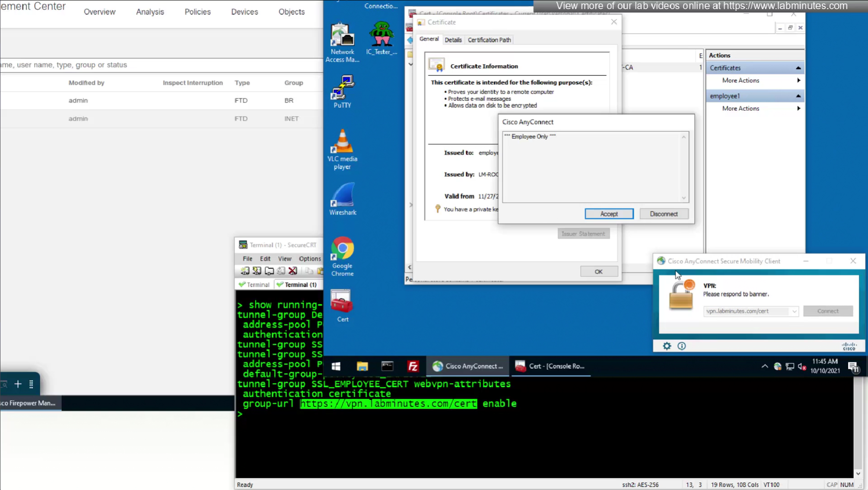Expand the VPN server address dropdown
The image size is (868, 490).
pyautogui.click(x=794, y=311)
